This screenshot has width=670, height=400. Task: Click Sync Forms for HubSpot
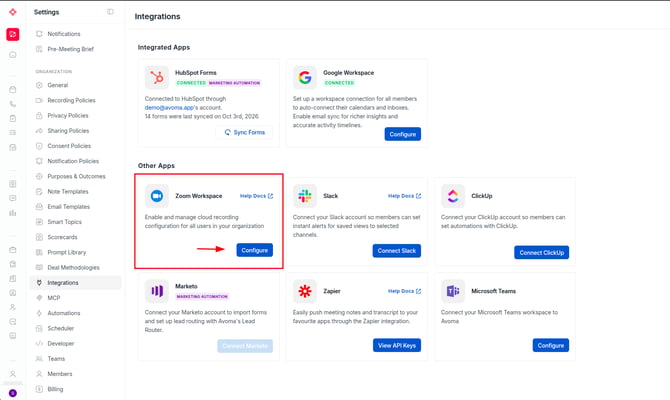point(244,132)
